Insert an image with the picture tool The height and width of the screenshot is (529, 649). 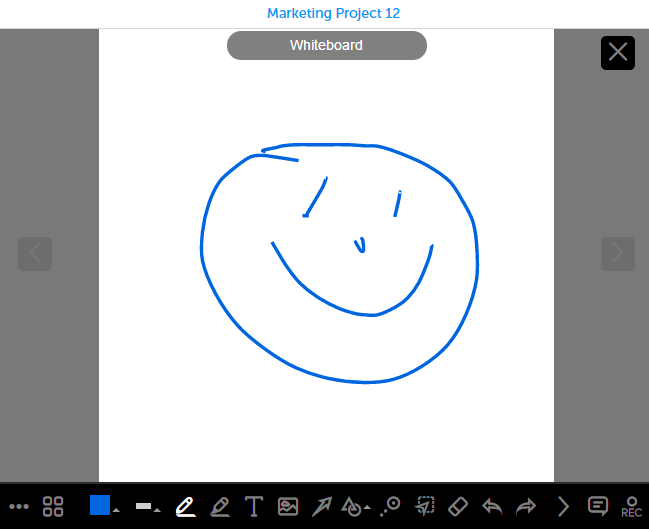(x=288, y=506)
